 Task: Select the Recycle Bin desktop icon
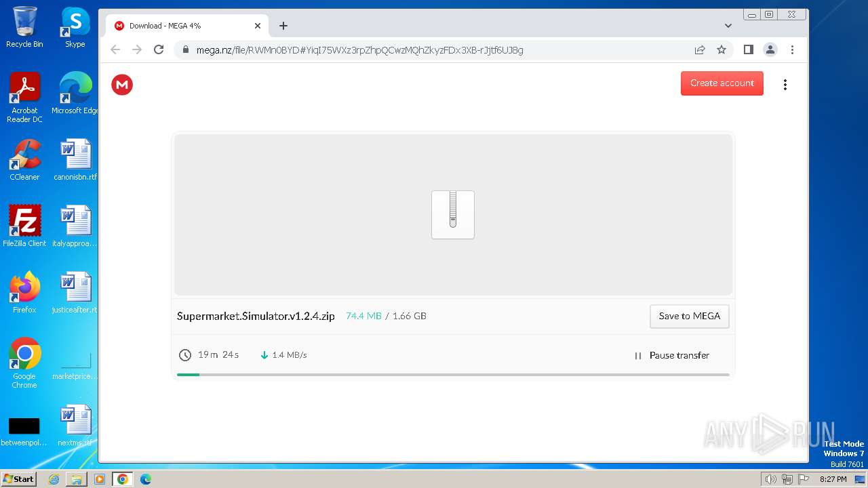[x=24, y=27]
